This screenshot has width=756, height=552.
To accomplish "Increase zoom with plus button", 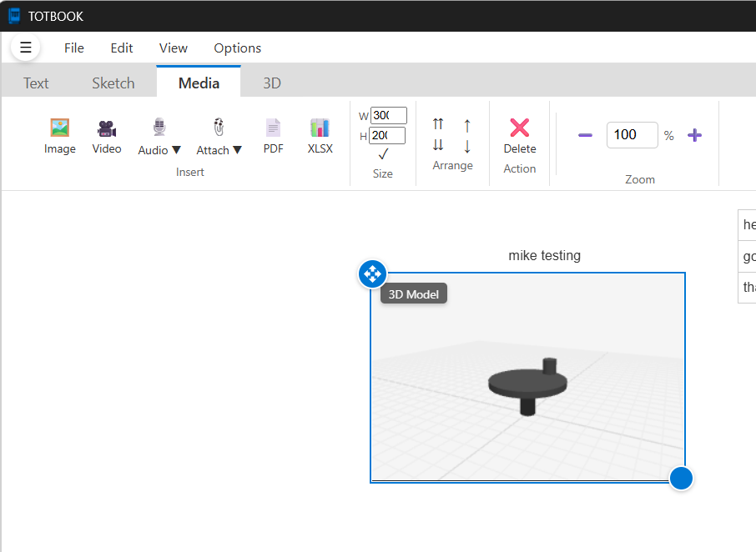I will 694,135.
